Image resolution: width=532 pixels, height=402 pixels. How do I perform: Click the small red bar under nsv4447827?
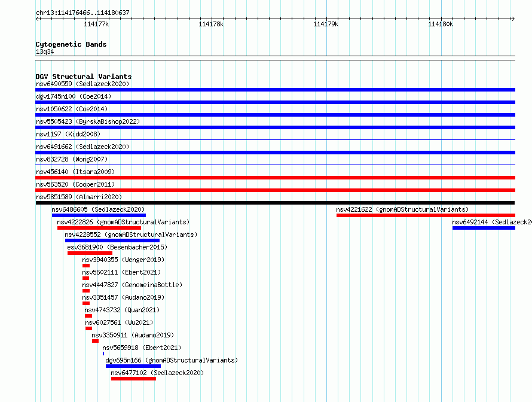click(86, 291)
